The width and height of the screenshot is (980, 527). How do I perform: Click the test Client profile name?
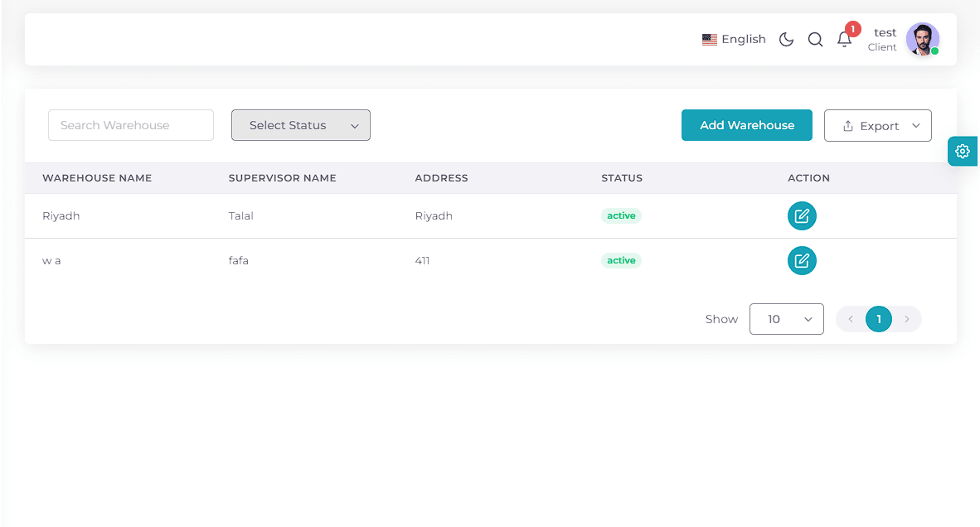coord(882,39)
